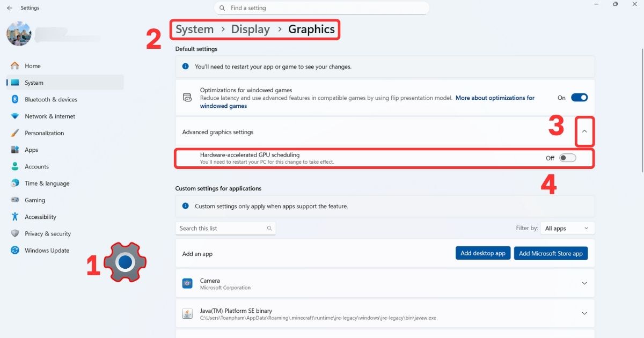The width and height of the screenshot is (644, 338).
Task: Click the Accessibility sidebar icon
Action: point(14,217)
